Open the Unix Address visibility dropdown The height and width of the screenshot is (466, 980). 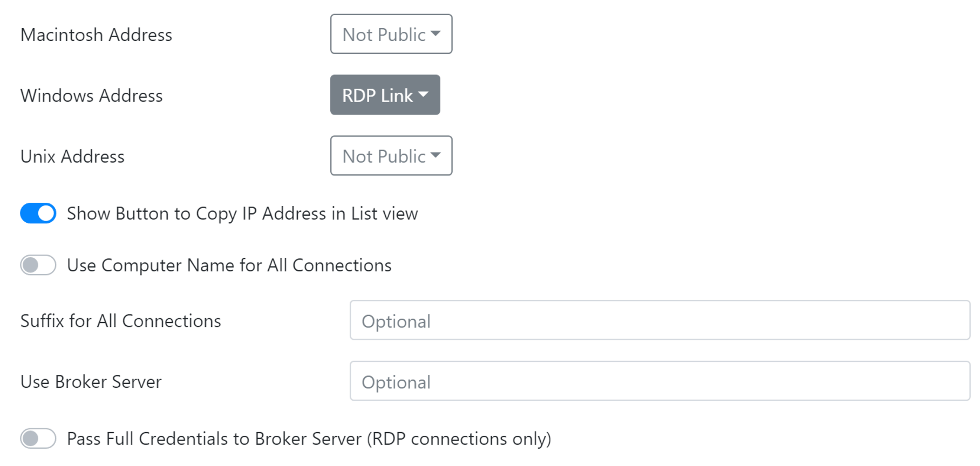tap(391, 156)
